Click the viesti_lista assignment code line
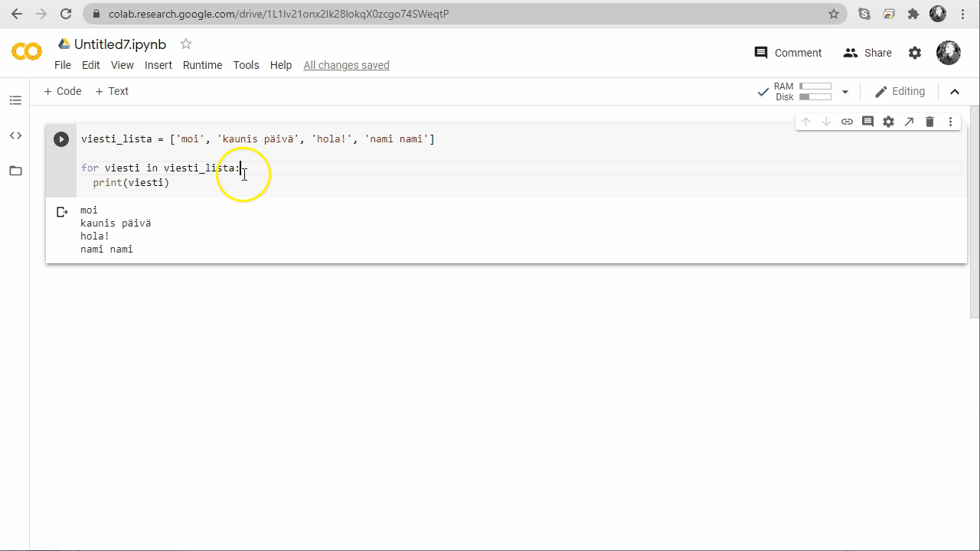 tap(258, 139)
